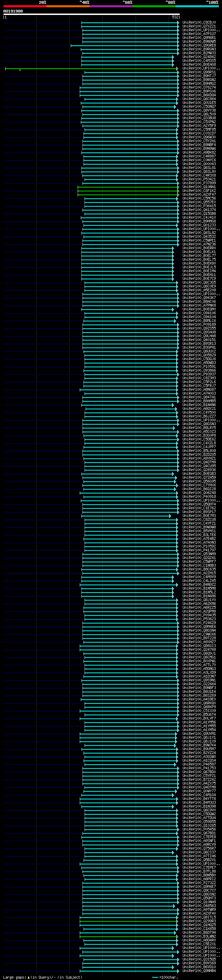Select hit label UniRef100_O94106
This screenshot has width=222, height=980.
[199, 313]
